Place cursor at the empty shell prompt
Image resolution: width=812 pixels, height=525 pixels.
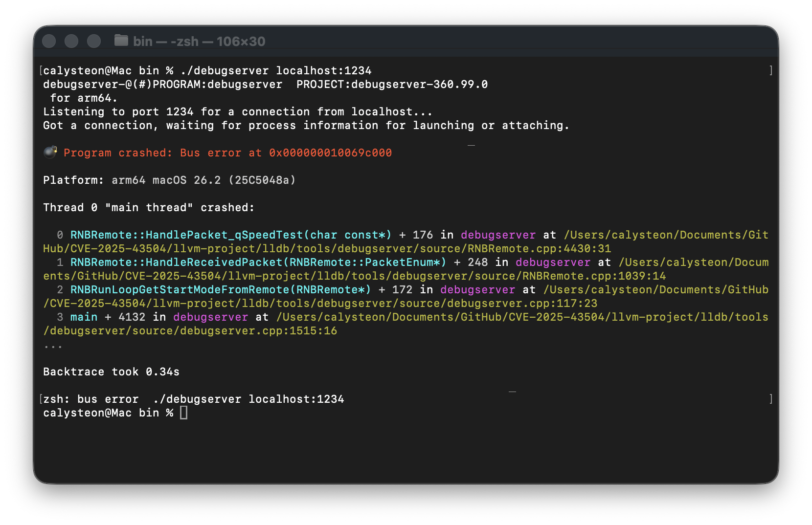pos(183,413)
